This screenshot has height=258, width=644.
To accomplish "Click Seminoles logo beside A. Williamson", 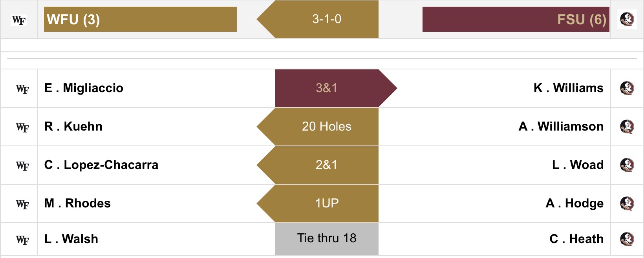I will point(627,127).
